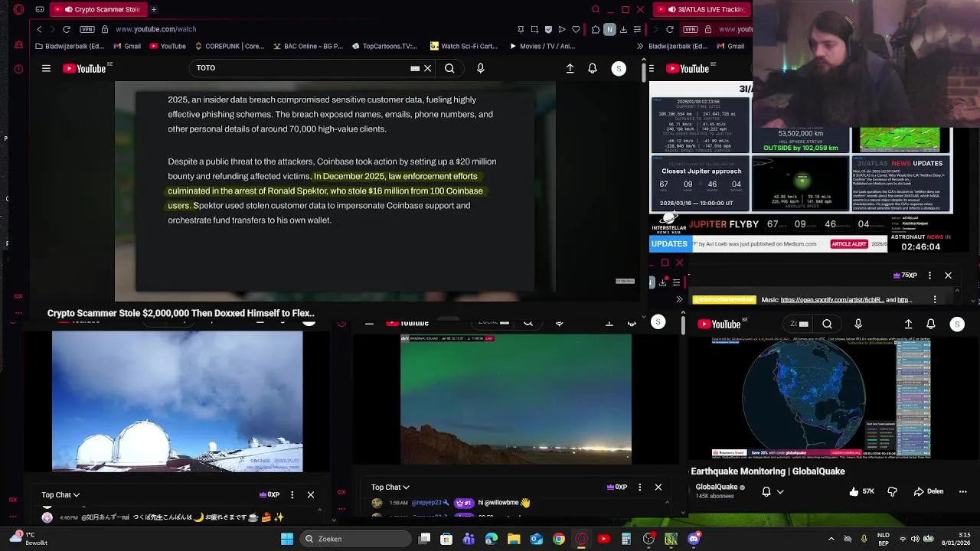Open YouTube create/upload icon in main window
980x551 pixels.
tap(570, 68)
